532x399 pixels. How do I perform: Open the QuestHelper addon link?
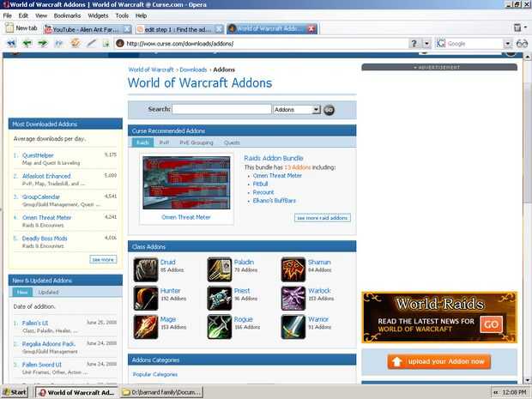(x=38, y=155)
